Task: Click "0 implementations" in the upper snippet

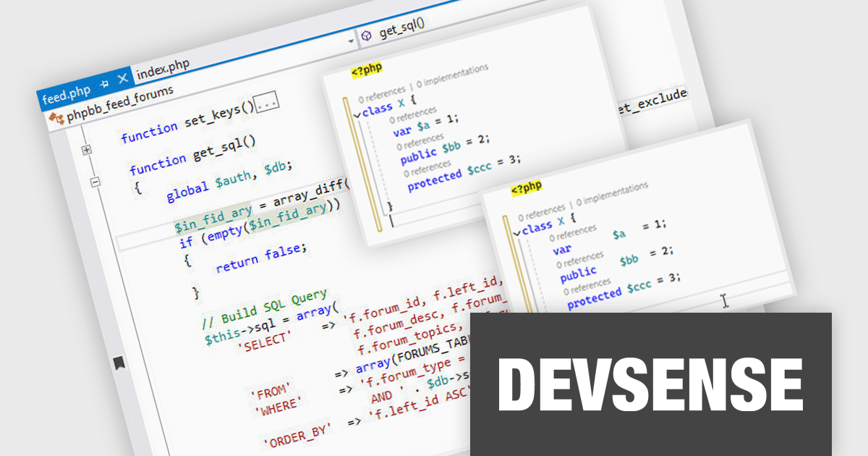Action: pos(452,72)
